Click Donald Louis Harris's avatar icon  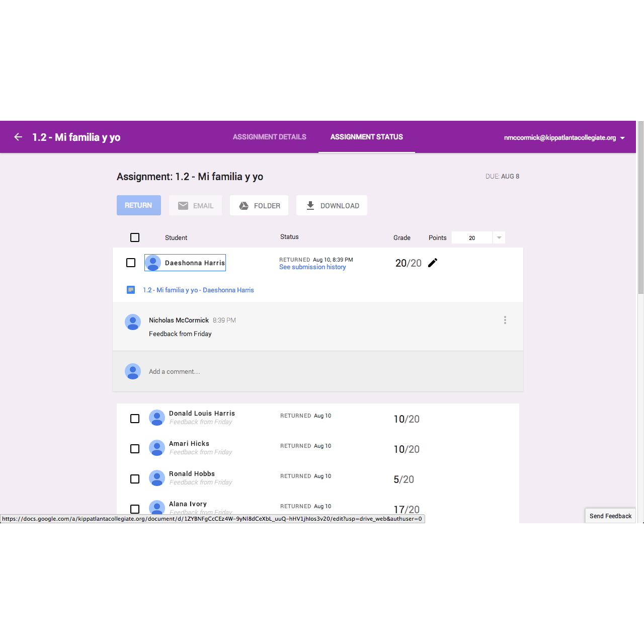click(x=157, y=418)
